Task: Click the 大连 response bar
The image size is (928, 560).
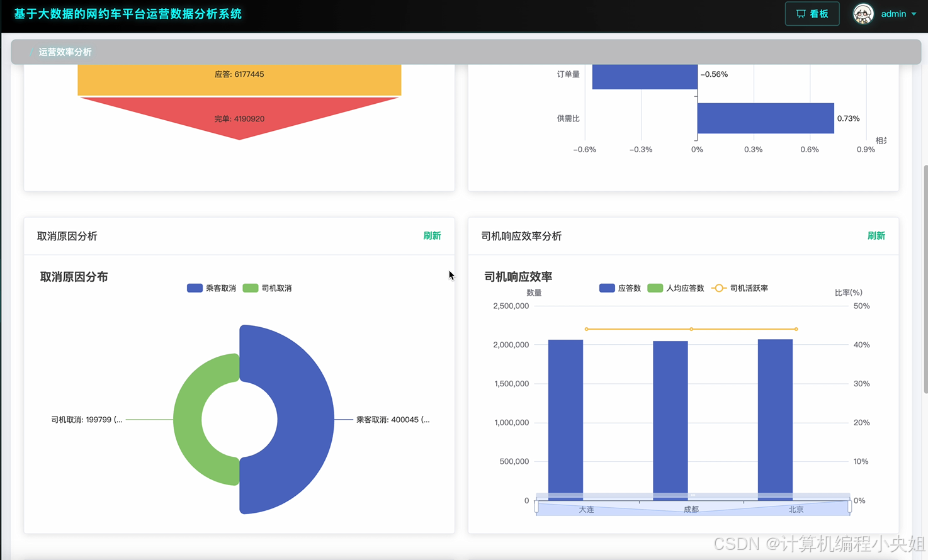Action: 565,420
